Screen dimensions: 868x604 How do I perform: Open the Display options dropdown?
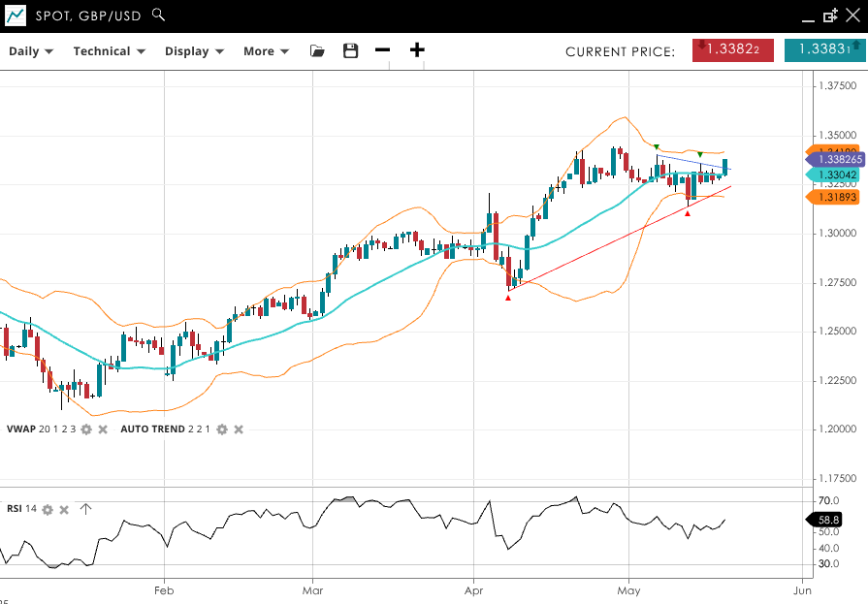point(194,51)
